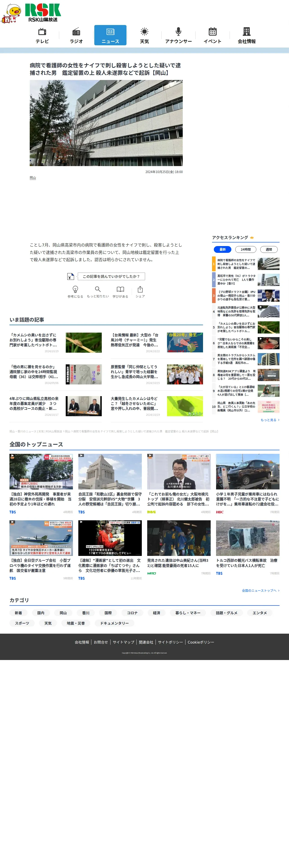Open ranking item 10 about 教員人事異動
This screenshot has width=289, height=868.
click(246, 406)
